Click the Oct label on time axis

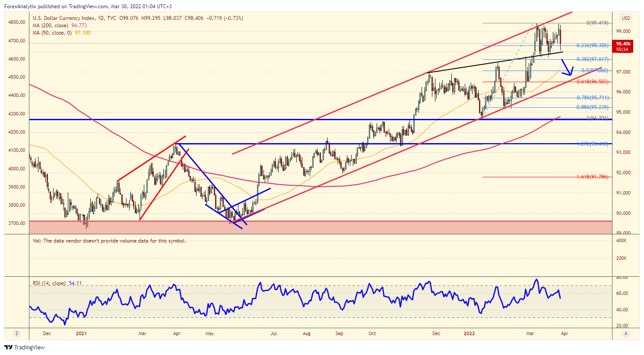(x=372, y=333)
